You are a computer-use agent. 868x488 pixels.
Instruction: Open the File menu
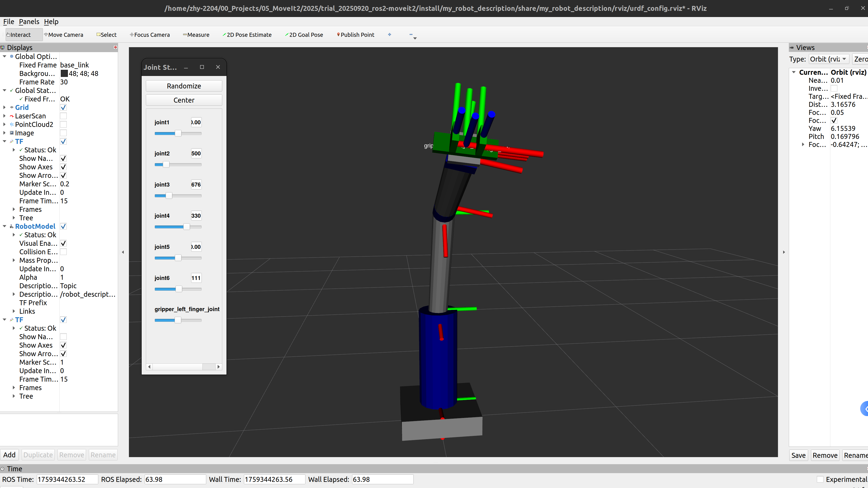point(8,22)
